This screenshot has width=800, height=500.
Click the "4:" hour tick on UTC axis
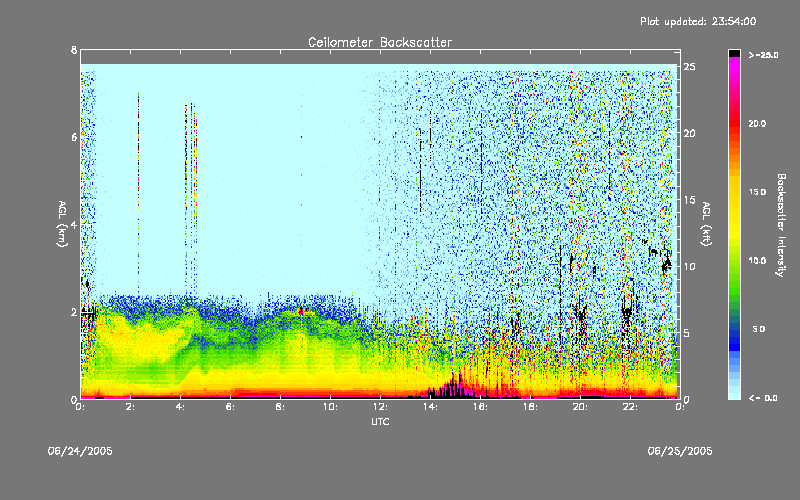tap(181, 407)
